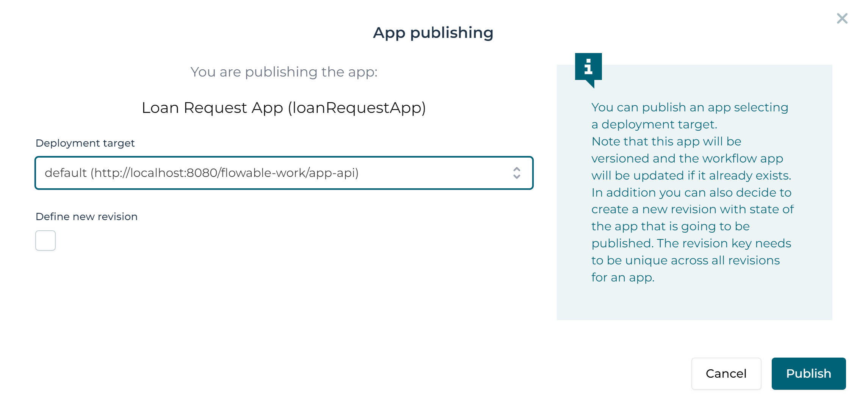868x411 pixels.
Task: Enable creating a new revision before publishing
Action: [x=45, y=240]
